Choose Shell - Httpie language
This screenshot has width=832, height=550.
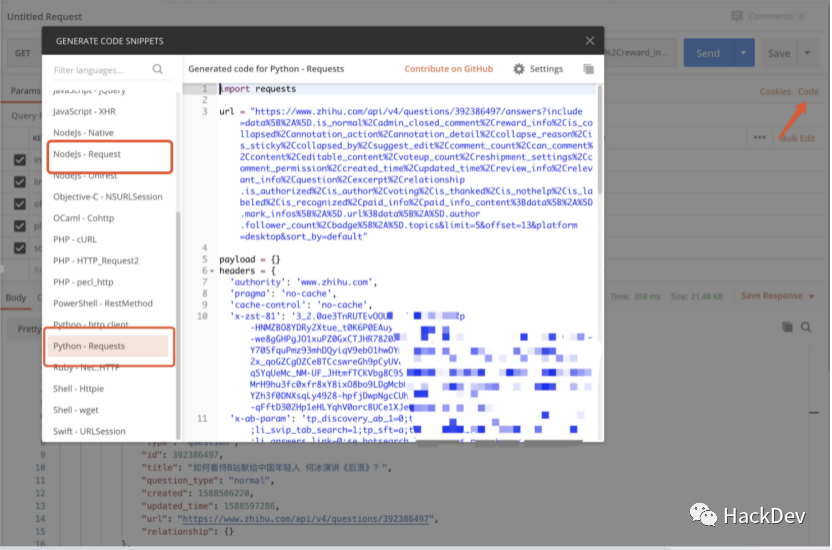[x=78, y=389]
